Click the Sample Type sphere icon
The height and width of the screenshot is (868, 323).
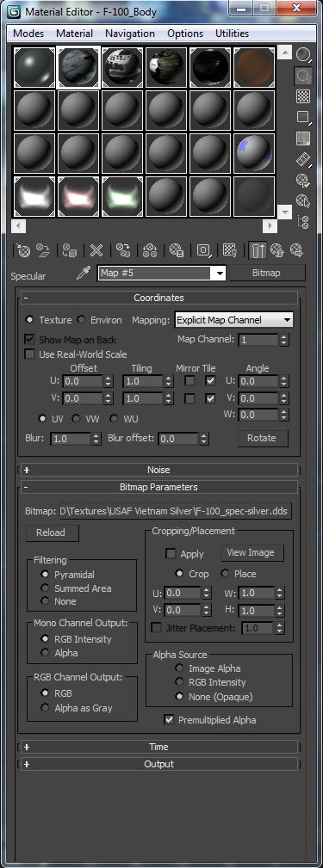[302, 54]
